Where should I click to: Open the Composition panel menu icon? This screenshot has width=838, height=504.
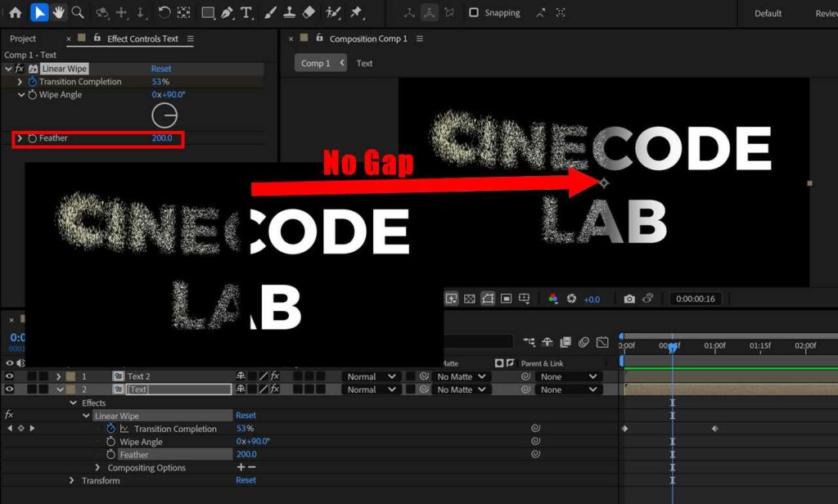[420, 38]
